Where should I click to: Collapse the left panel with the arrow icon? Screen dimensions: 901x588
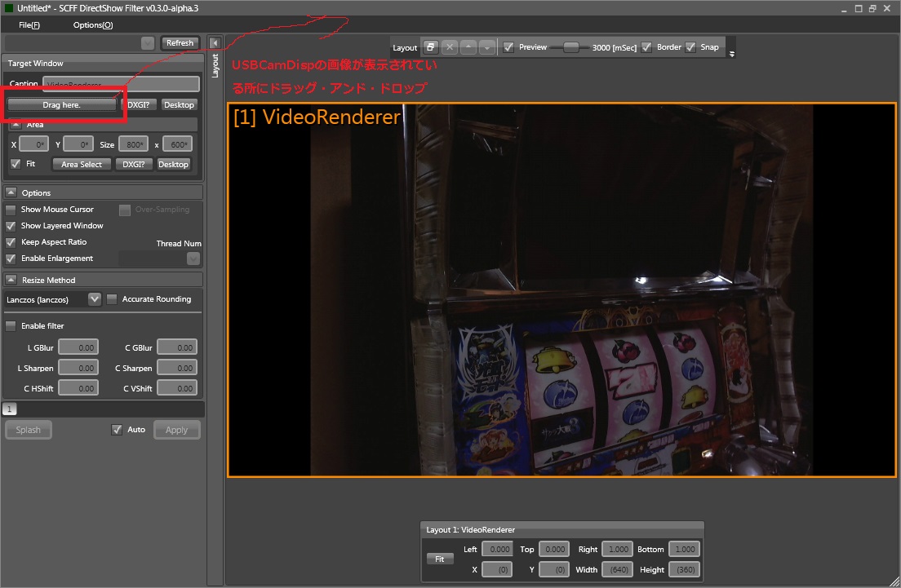pos(215,43)
